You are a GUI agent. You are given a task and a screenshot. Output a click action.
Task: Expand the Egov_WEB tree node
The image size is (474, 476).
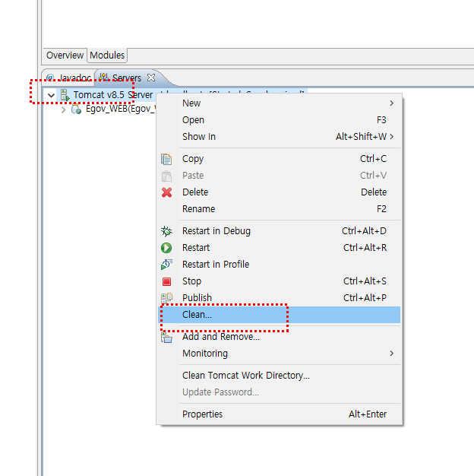(x=63, y=109)
